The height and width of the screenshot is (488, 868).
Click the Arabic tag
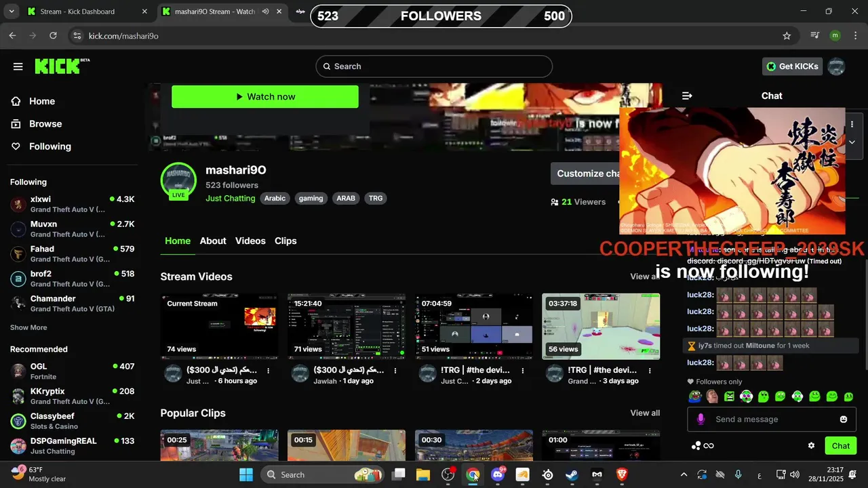[275, 199]
